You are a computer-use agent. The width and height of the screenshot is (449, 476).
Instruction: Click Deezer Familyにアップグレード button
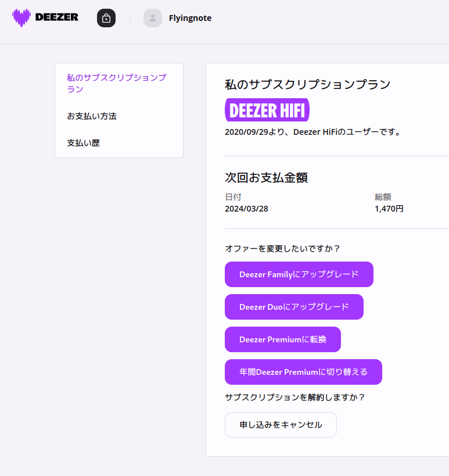(299, 274)
